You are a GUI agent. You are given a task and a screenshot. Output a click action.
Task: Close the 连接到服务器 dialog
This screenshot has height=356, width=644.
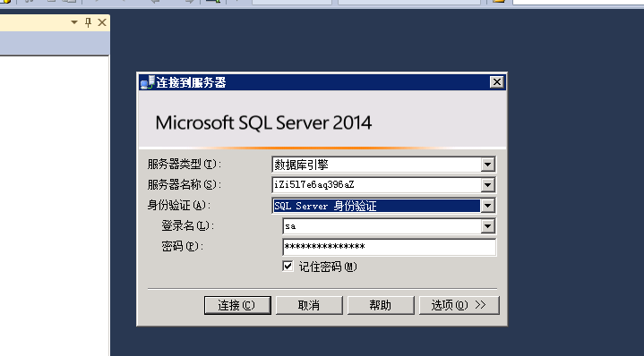(497, 82)
